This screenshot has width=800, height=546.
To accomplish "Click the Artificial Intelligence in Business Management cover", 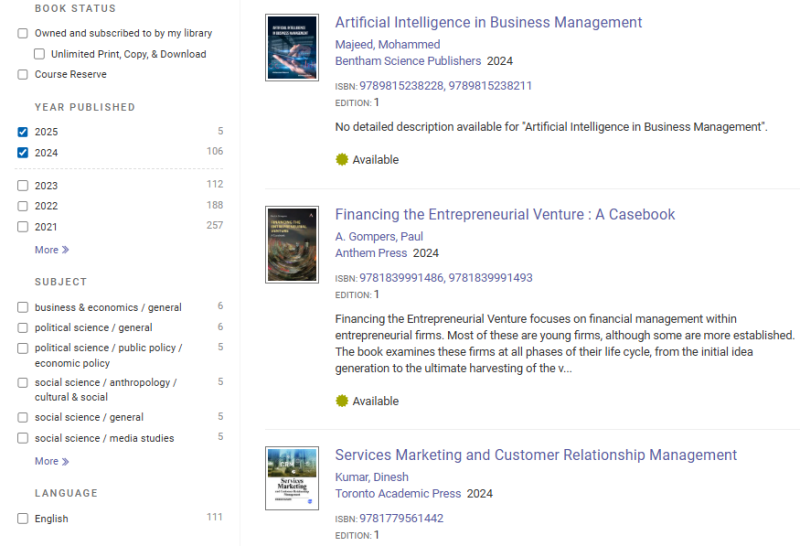I will 292,47.
